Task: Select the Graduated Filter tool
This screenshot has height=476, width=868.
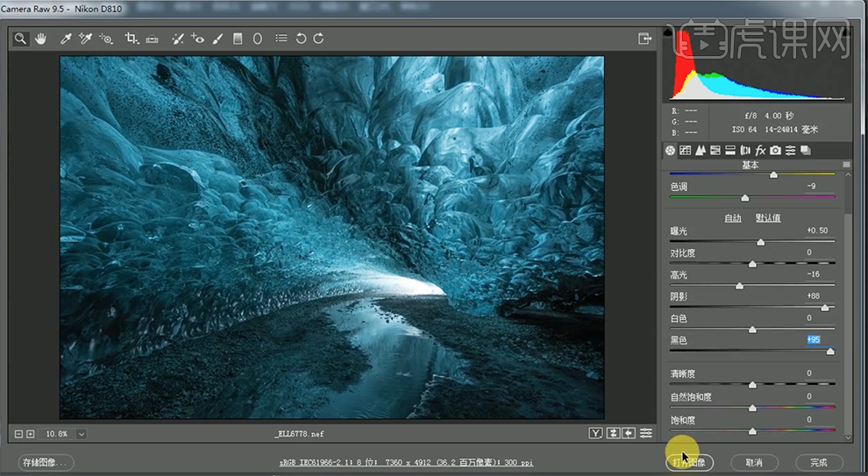Action: [237, 39]
